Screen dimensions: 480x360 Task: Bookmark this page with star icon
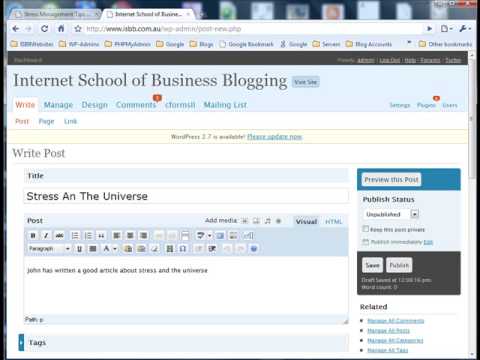coord(78,29)
